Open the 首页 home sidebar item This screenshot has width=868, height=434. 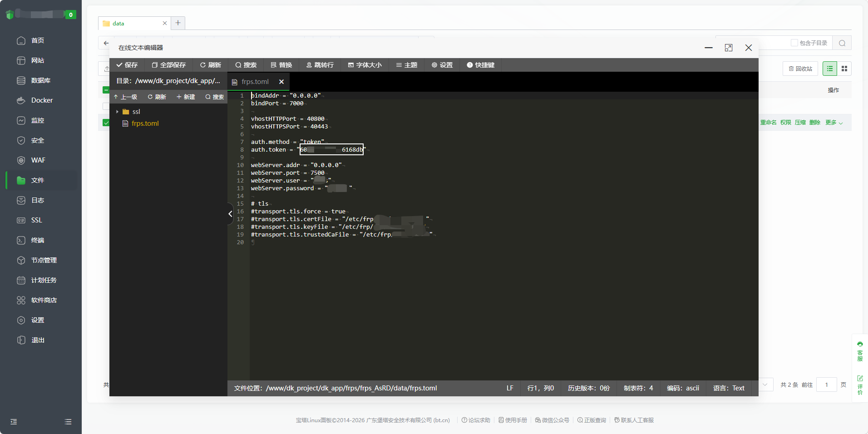[x=38, y=40]
